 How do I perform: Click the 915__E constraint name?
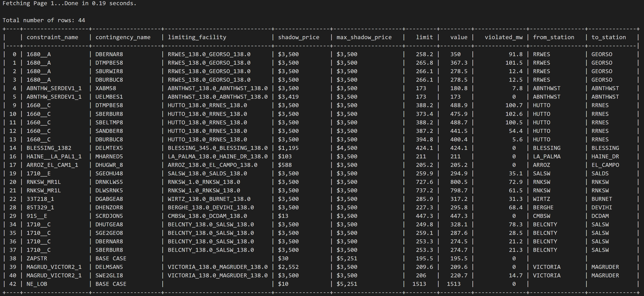point(37,216)
